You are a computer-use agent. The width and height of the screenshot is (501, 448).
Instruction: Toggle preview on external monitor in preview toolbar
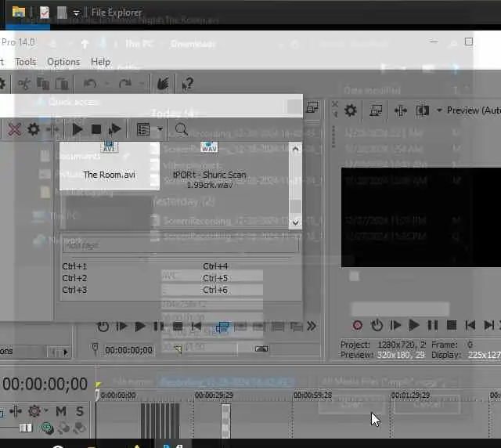[376, 110]
